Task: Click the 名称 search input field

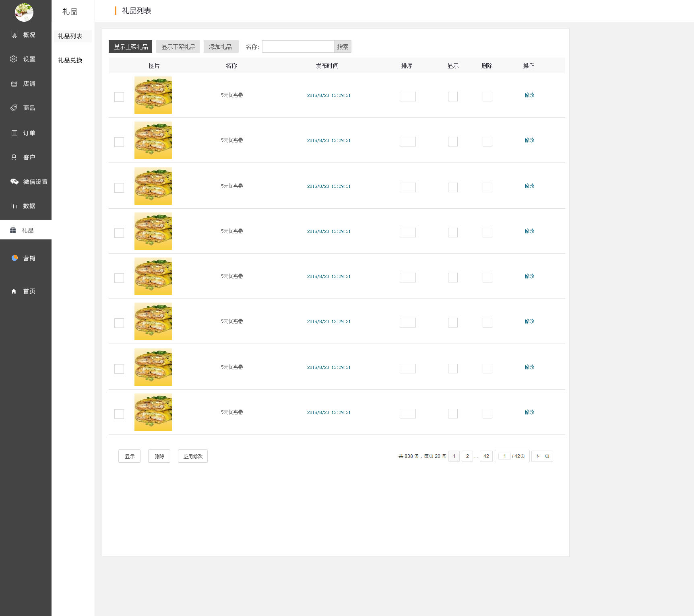Action: pos(298,47)
